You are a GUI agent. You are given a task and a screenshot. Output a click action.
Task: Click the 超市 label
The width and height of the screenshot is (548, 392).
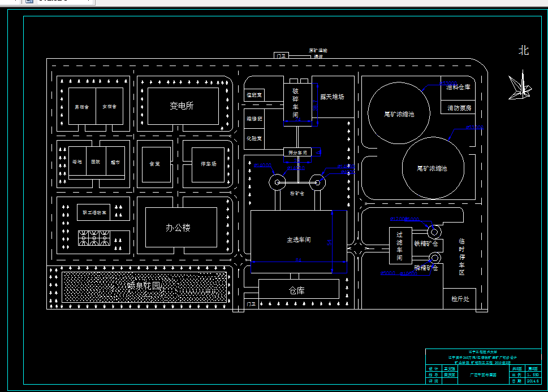(115, 162)
